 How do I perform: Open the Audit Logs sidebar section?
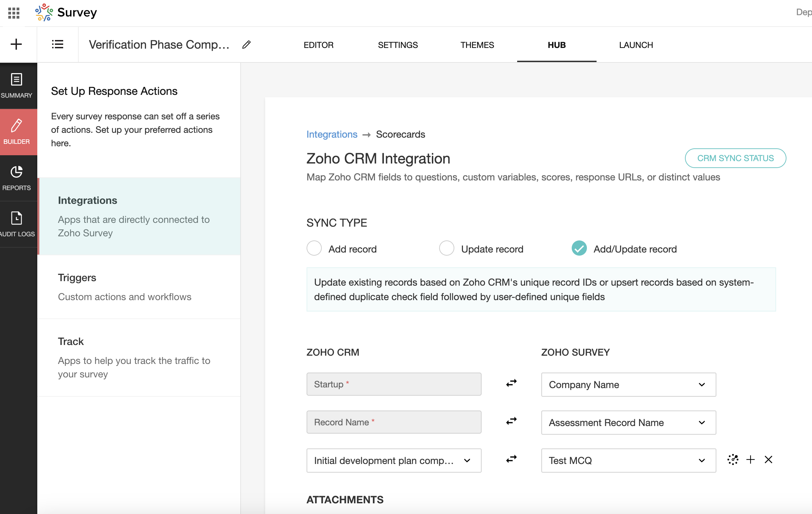[17, 224]
